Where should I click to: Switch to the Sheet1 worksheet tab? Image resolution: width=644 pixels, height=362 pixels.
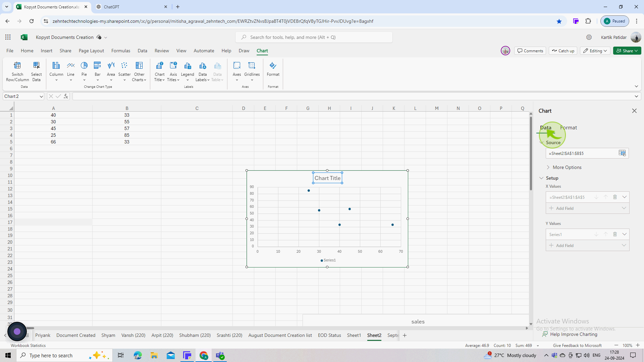354,335
